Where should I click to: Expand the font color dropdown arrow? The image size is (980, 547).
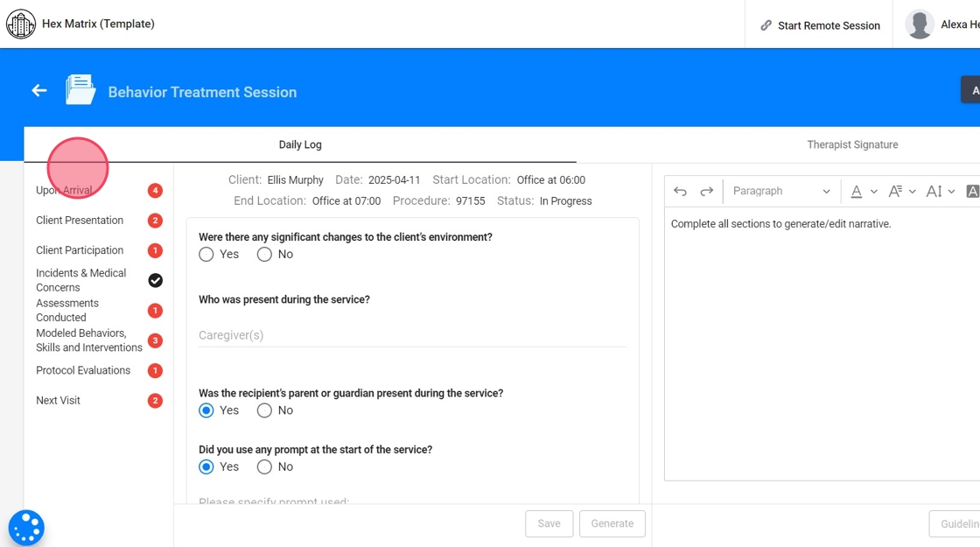(x=874, y=192)
